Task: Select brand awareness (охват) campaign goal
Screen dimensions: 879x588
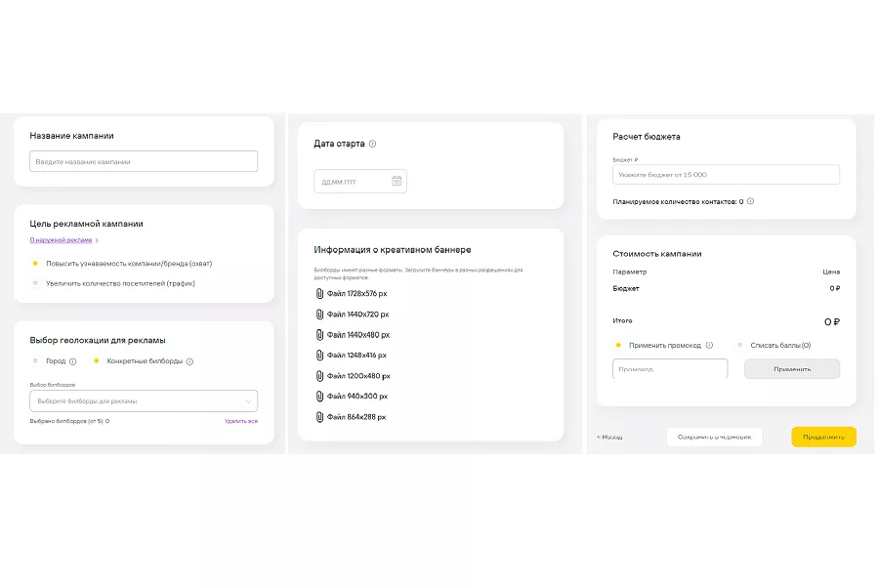Action: (36, 264)
